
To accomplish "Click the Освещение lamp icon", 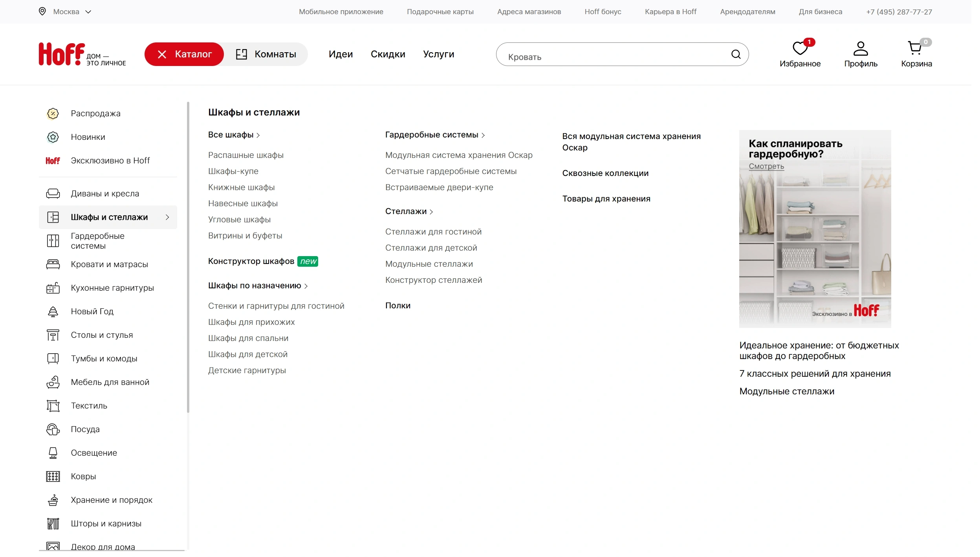I will point(53,453).
